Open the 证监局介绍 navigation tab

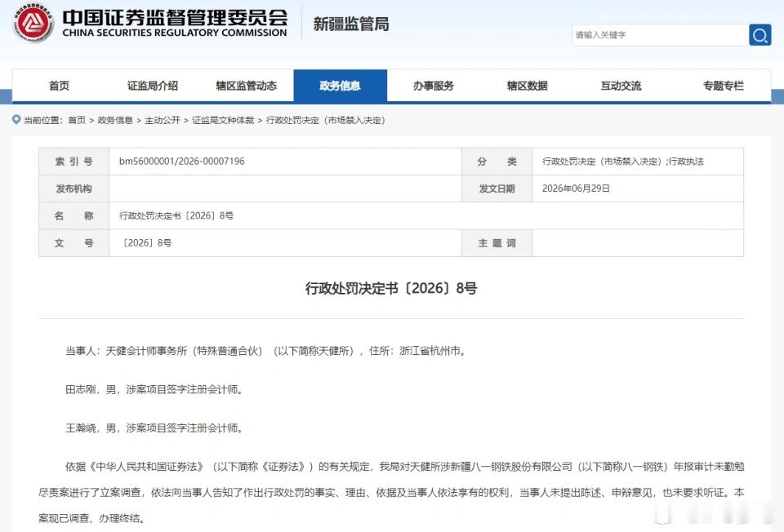pos(153,86)
